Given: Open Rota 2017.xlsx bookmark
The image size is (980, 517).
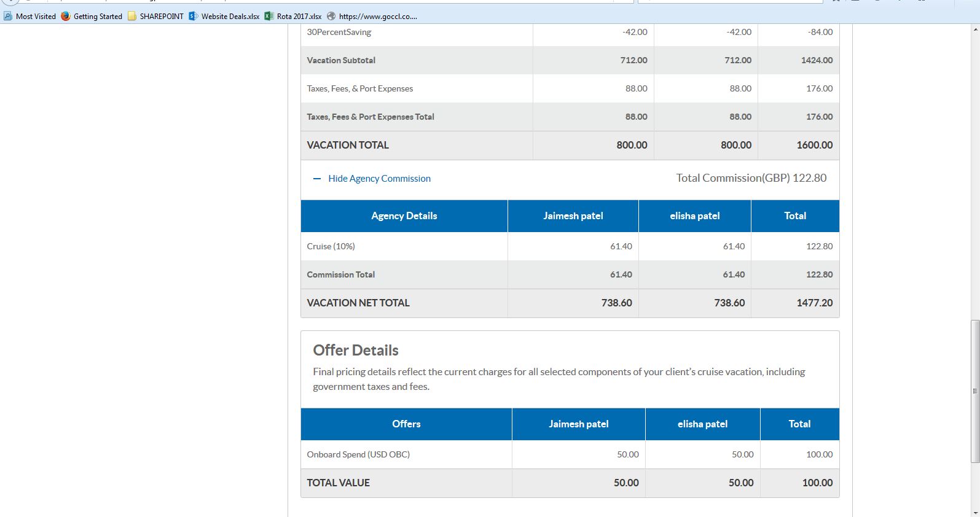Looking at the screenshot, I should pyautogui.click(x=299, y=17).
